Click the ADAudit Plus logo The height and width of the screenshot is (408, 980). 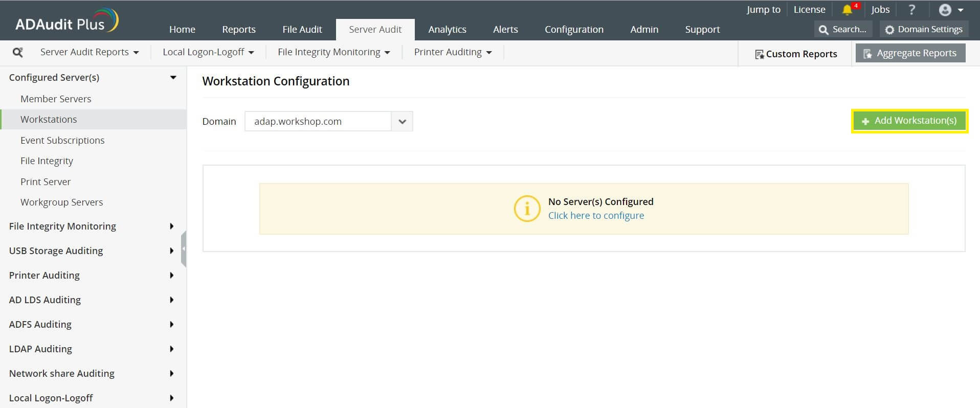[x=66, y=21]
